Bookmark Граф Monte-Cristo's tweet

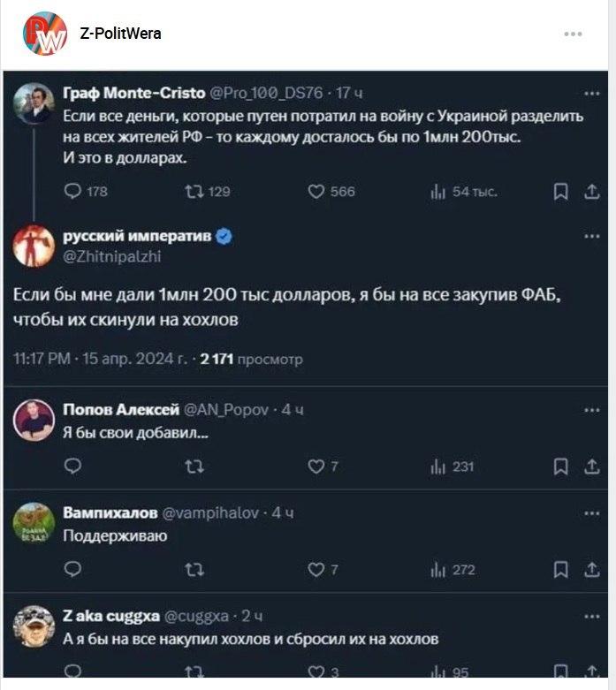pos(560,192)
